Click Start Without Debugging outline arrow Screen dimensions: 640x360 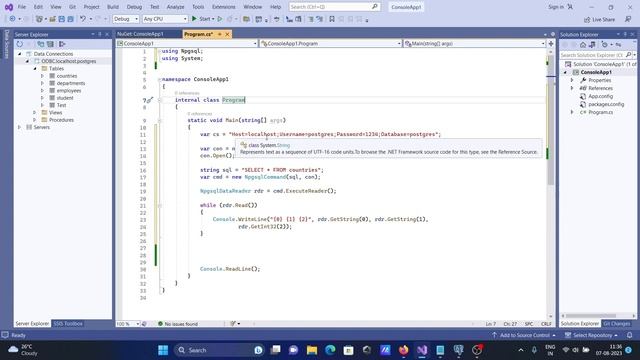point(220,19)
